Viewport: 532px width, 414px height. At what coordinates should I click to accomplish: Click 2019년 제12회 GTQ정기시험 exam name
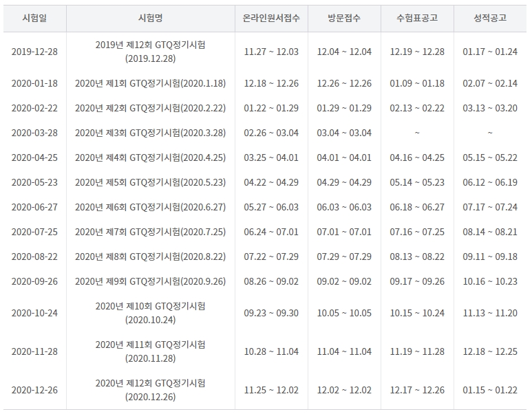(x=150, y=52)
